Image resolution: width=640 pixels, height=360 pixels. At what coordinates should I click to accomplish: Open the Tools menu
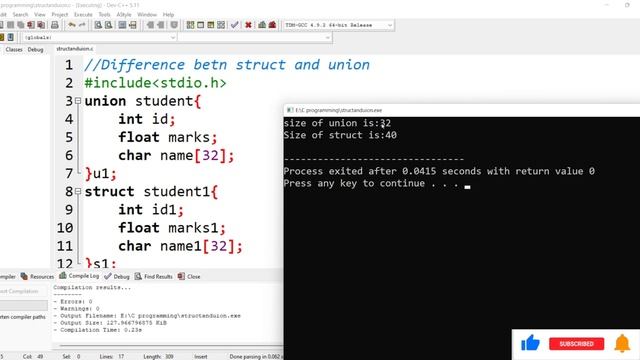104,15
